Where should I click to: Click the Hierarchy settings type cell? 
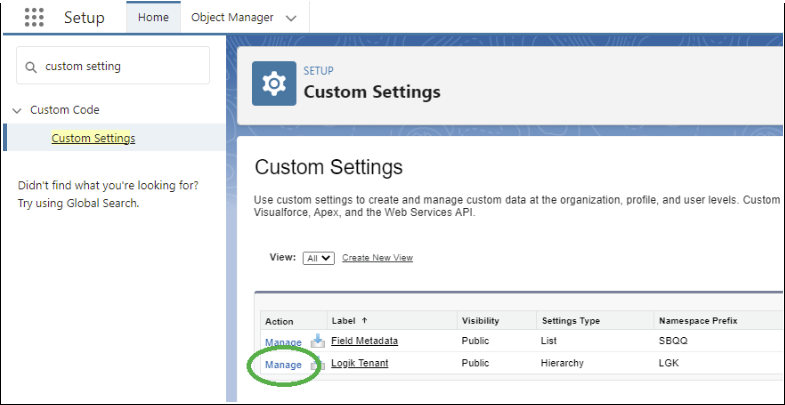562,363
